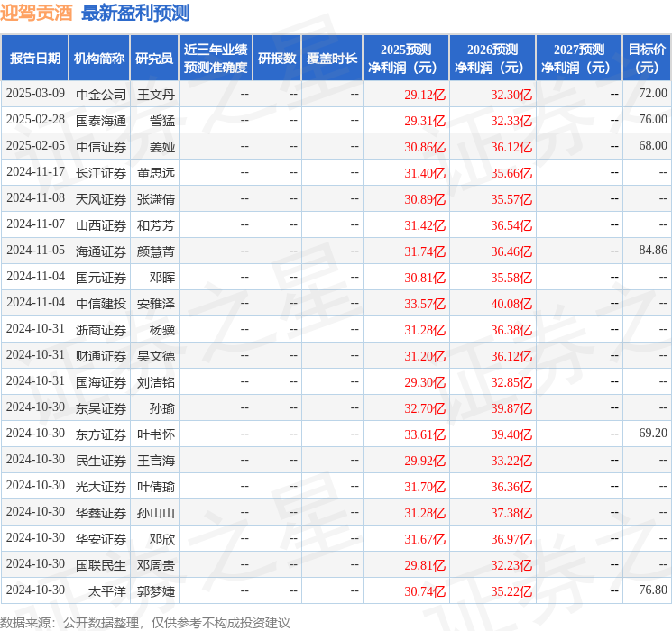Click the 近三年业绩预测准确度 column header
This screenshot has height=631, width=672.
pos(216,59)
